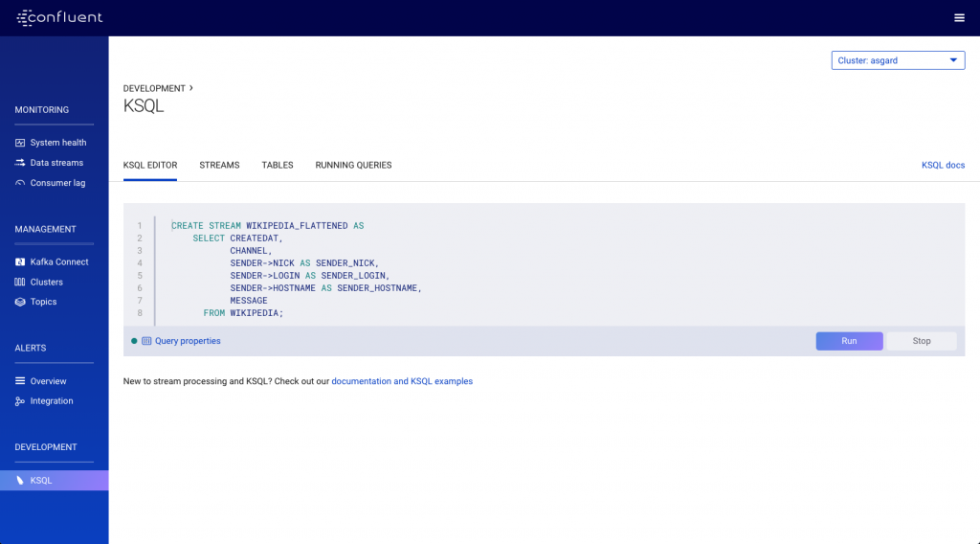980x544 pixels.
Task: Click the KSQL page heading
Action: pos(144,105)
